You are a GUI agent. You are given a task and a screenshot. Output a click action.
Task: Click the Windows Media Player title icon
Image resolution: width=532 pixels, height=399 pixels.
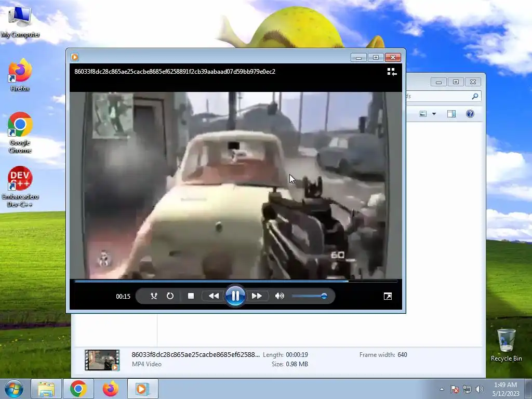pos(75,57)
